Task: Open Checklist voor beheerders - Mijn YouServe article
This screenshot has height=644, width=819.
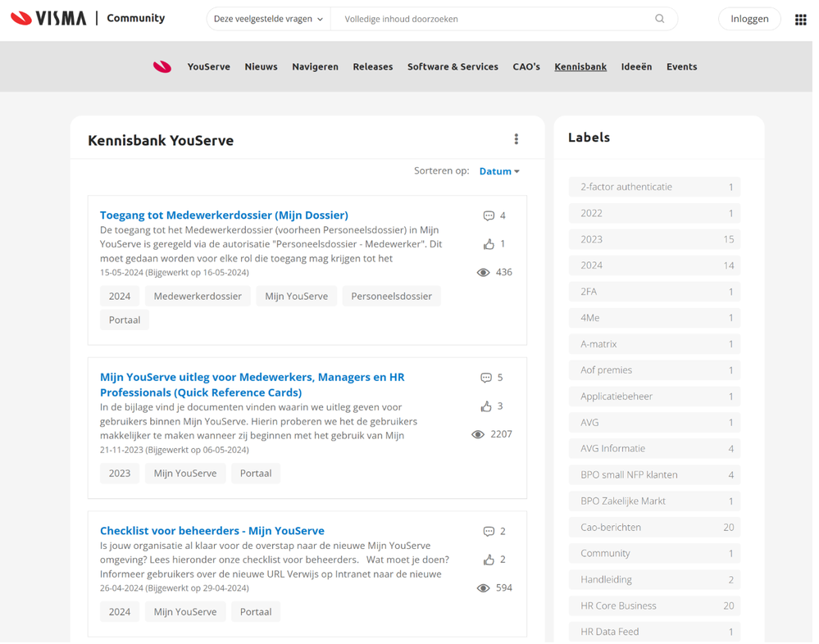Action: coord(212,531)
